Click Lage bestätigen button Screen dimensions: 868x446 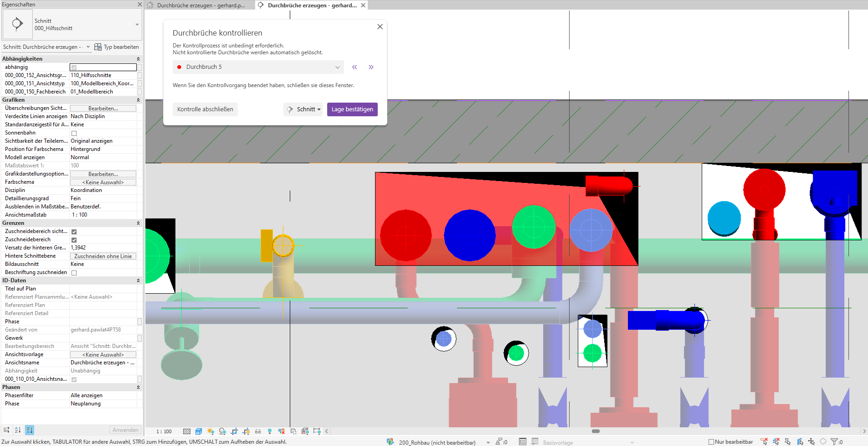coord(352,109)
